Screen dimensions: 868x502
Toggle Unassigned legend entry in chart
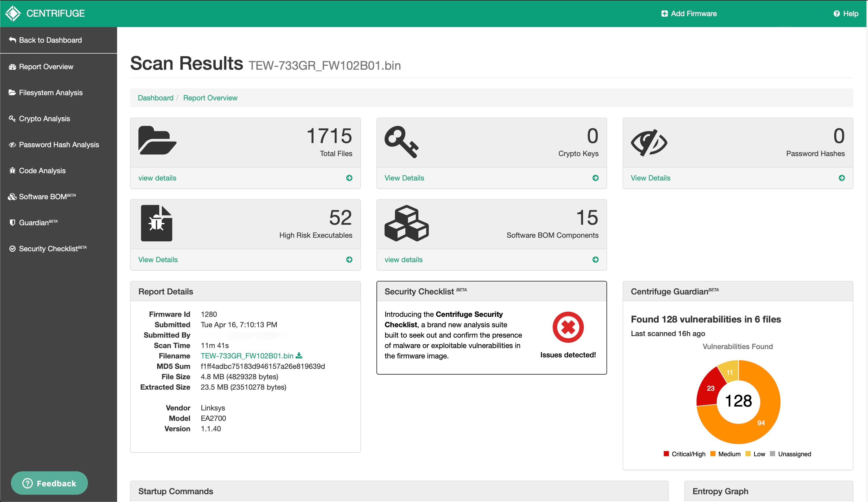tap(790, 454)
